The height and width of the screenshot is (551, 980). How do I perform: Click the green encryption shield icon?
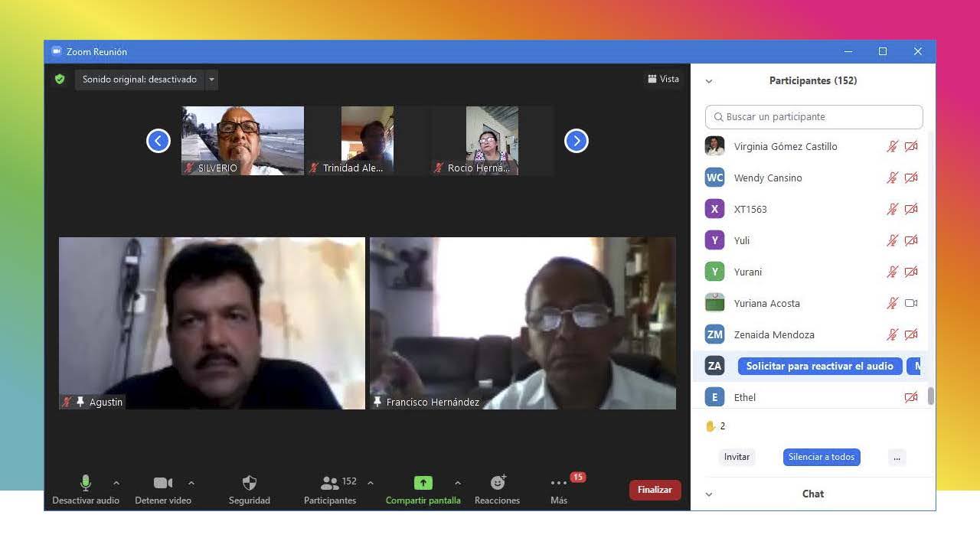[60, 79]
